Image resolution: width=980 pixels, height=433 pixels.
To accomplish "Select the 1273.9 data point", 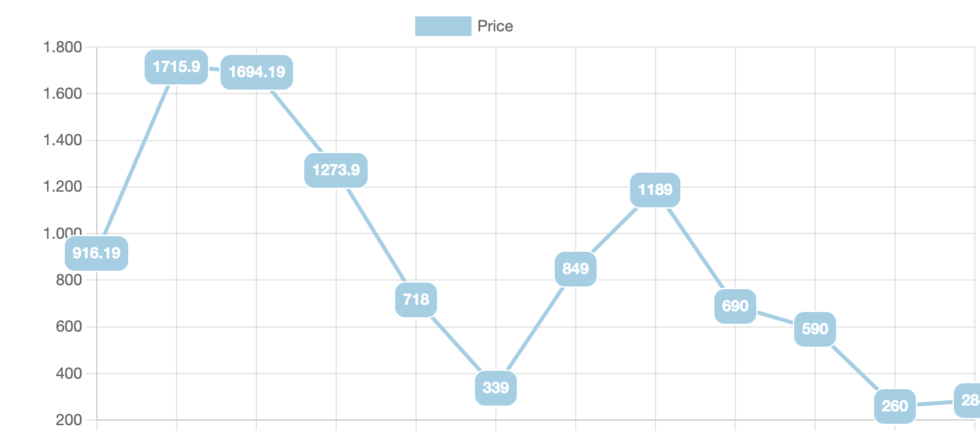I will (336, 170).
